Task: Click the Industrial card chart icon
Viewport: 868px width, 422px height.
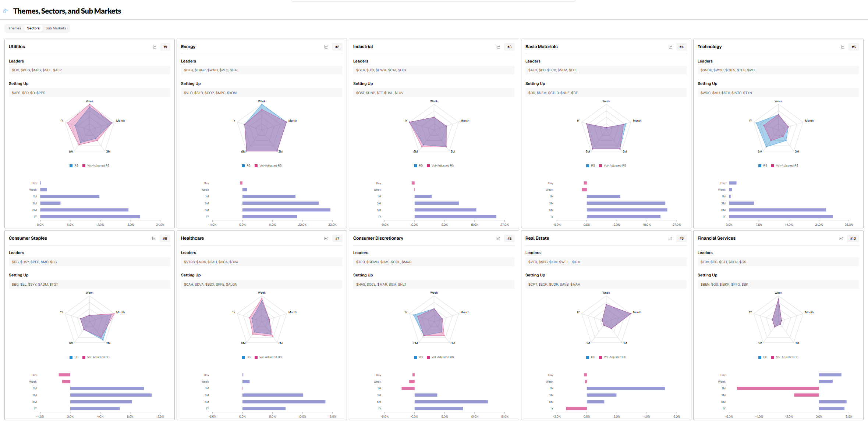Action: point(498,47)
